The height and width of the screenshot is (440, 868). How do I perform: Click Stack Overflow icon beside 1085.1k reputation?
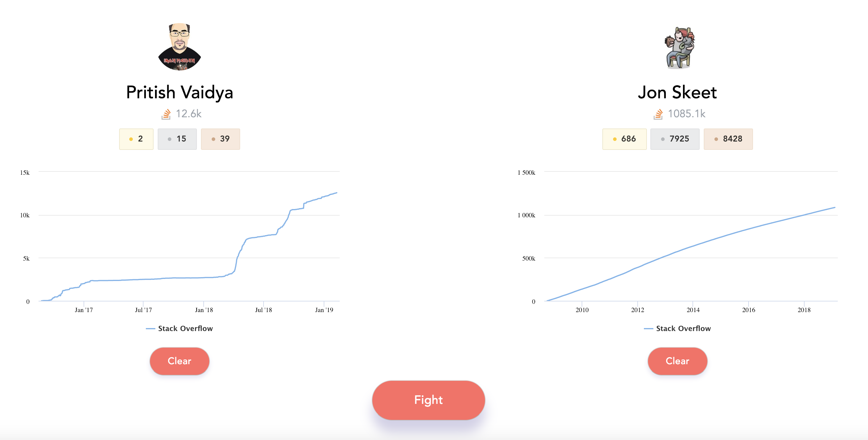tap(658, 114)
